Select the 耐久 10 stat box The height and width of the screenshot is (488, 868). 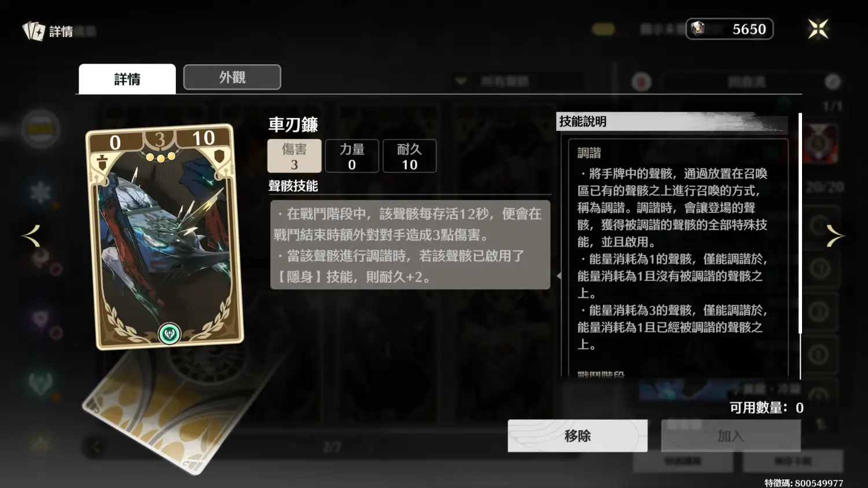coord(410,156)
